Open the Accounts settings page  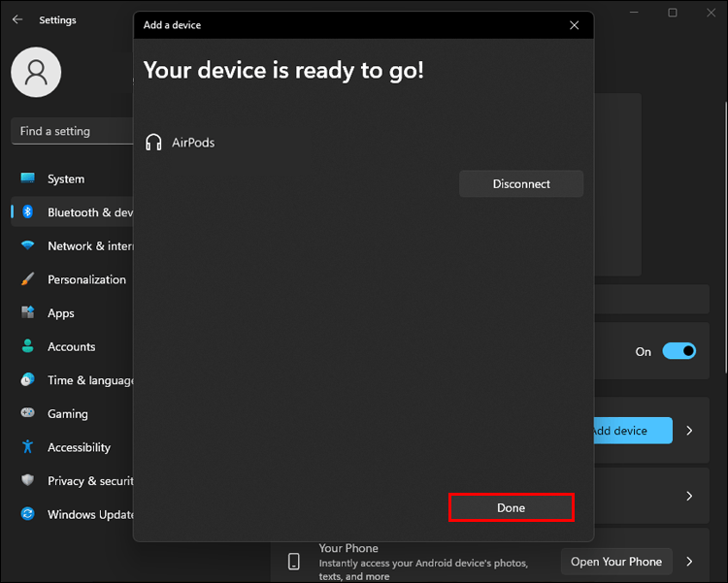(x=72, y=346)
